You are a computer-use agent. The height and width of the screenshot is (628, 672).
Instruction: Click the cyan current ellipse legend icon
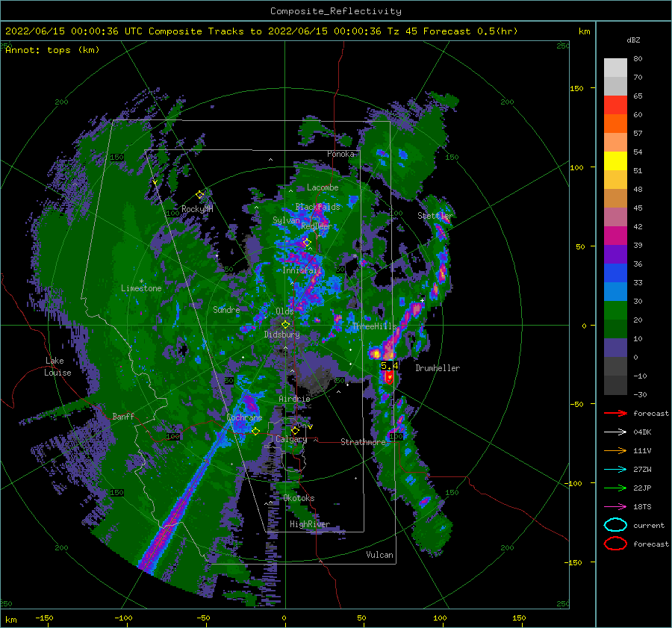pyautogui.click(x=615, y=525)
